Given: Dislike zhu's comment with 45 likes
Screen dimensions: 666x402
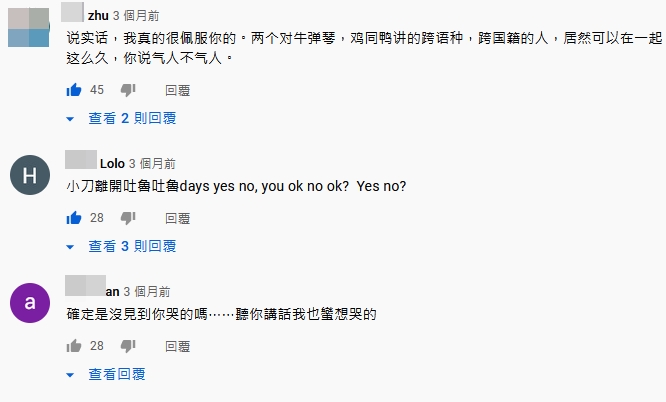Looking at the screenshot, I should (x=128, y=90).
